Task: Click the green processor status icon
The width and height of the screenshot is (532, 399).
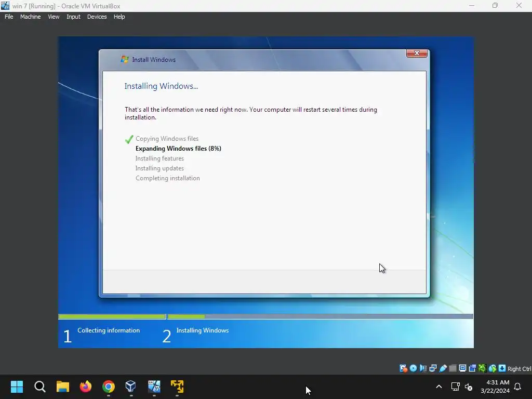Action: point(482,368)
